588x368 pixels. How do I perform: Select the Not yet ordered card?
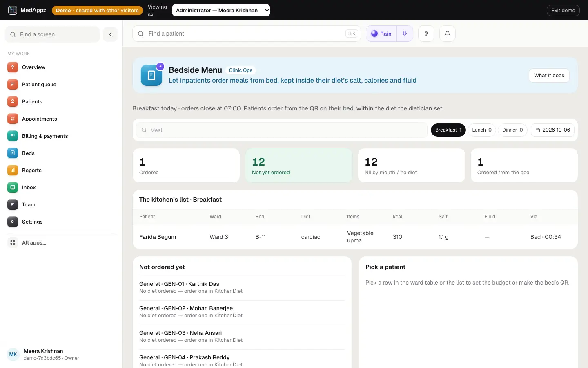[299, 165]
